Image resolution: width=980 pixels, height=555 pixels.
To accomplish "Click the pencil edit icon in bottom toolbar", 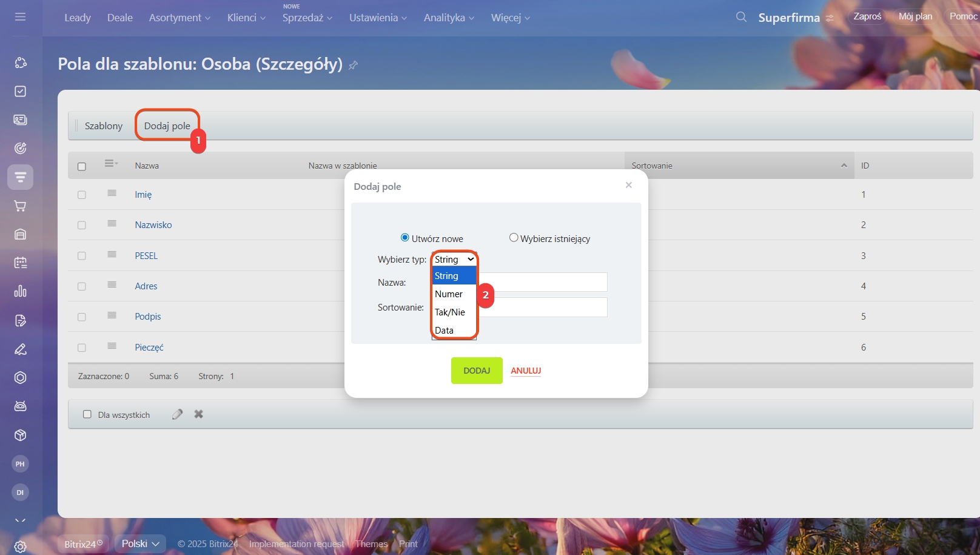I will [x=177, y=414].
